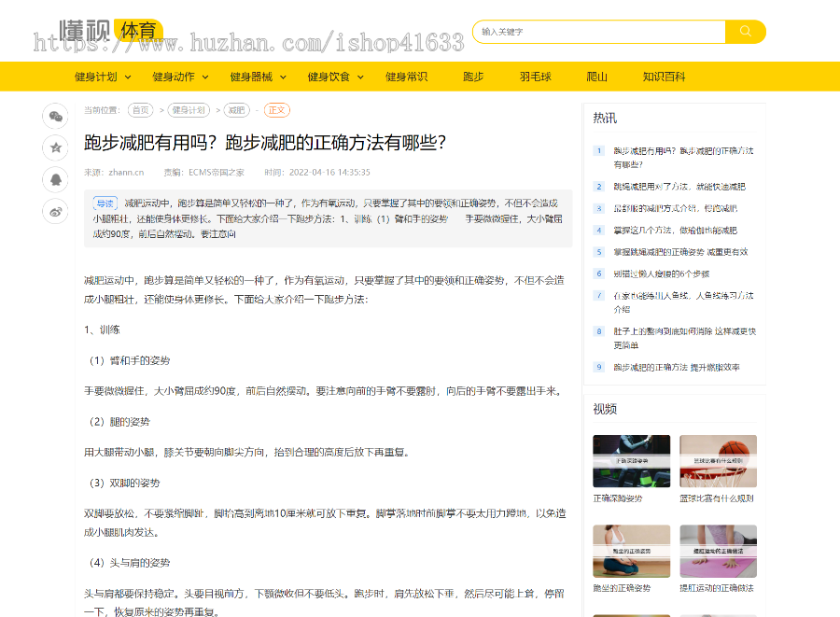Open 羽毛球 nav item

point(535,77)
